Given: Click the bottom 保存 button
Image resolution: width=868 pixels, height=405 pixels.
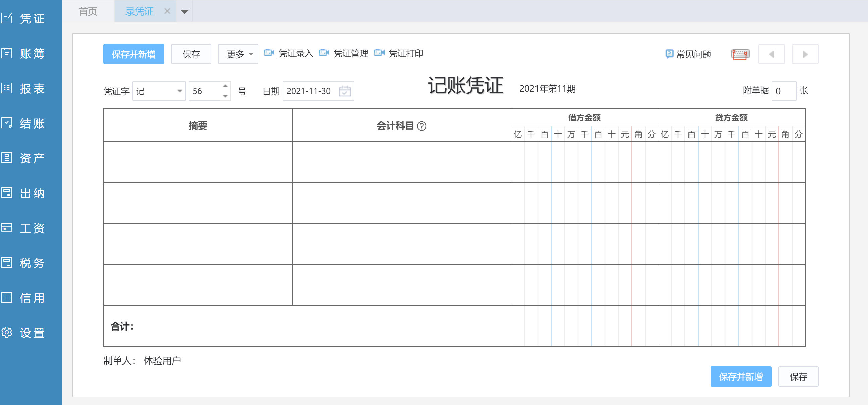Looking at the screenshot, I should pyautogui.click(x=798, y=376).
